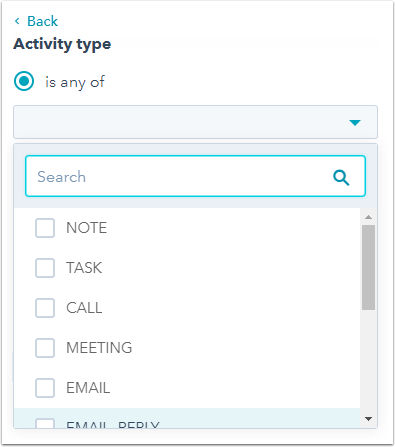Select the "is any of" radio button
The width and height of the screenshot is (395, 447).
24,81
